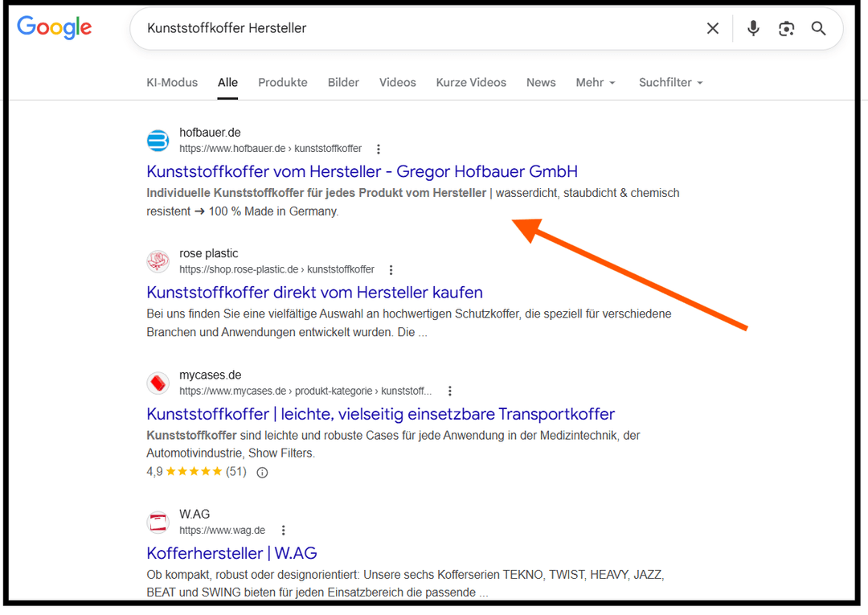Click the 'W.AG' site name

click(x=194, y=515)
